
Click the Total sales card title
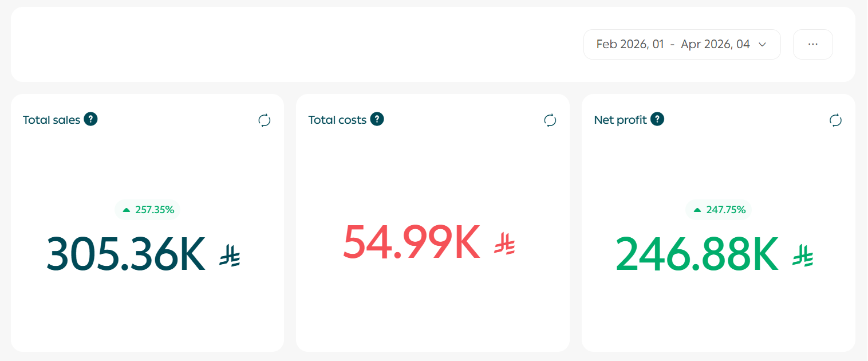pyautogui.click(x=52, y=120)
